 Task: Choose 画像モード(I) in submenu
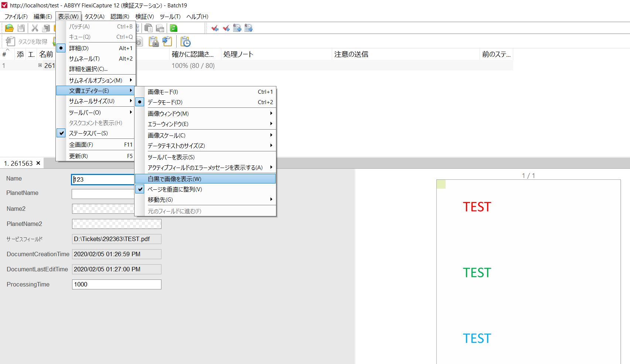[205, 92]
